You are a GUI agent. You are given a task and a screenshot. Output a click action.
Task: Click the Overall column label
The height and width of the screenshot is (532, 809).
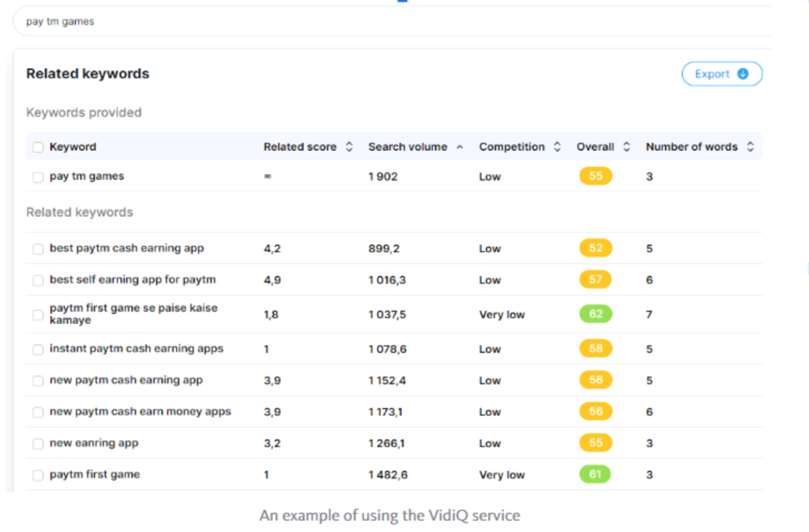pyautogui.click(x=595, y=147)
